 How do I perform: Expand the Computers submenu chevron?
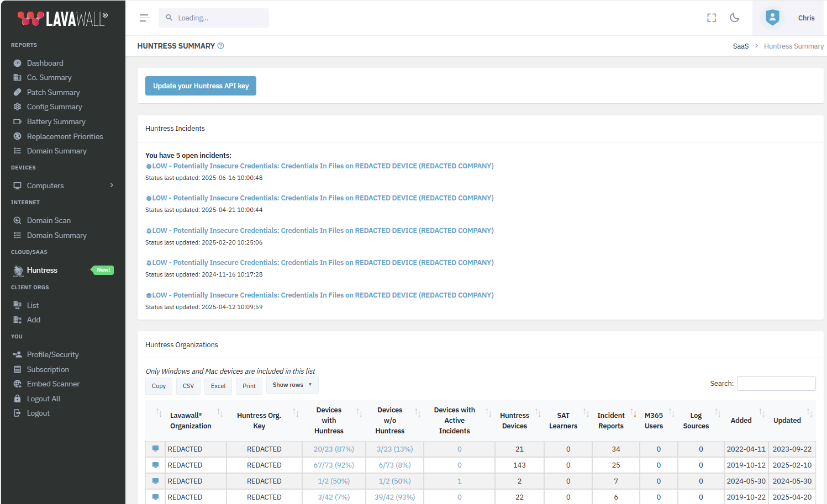(112, 185)
